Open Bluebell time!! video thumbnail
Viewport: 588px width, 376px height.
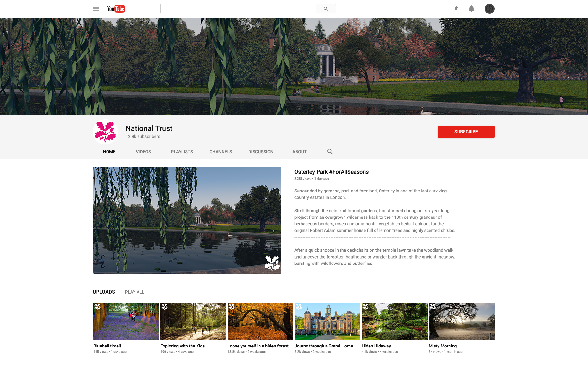click(126, 321)
